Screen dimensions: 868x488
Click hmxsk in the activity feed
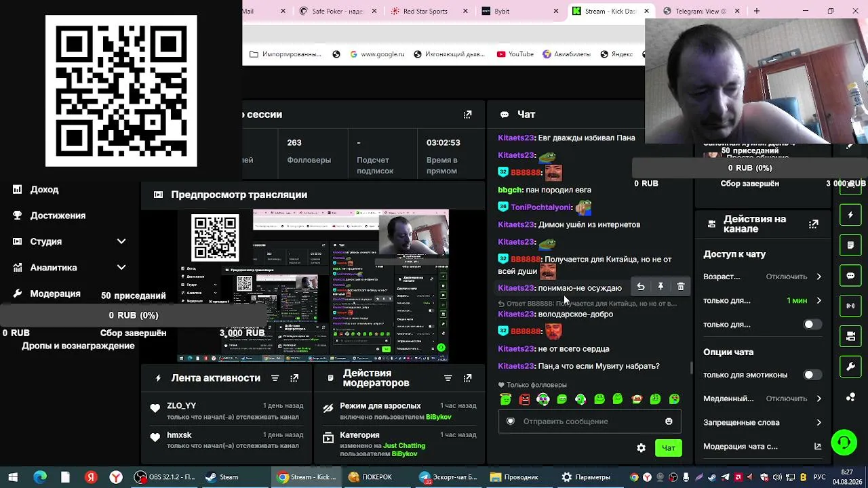[179, 435]
